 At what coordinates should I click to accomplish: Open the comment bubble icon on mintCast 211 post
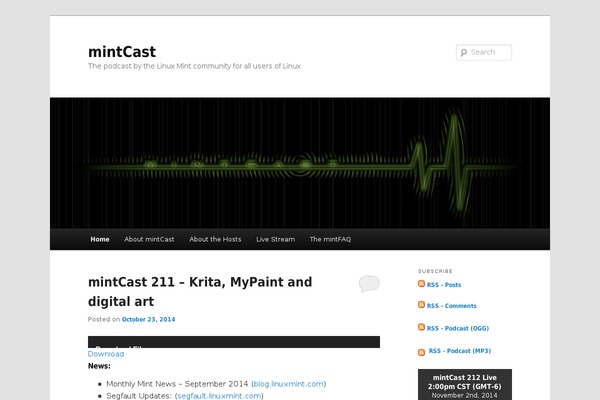pos(369,284)
